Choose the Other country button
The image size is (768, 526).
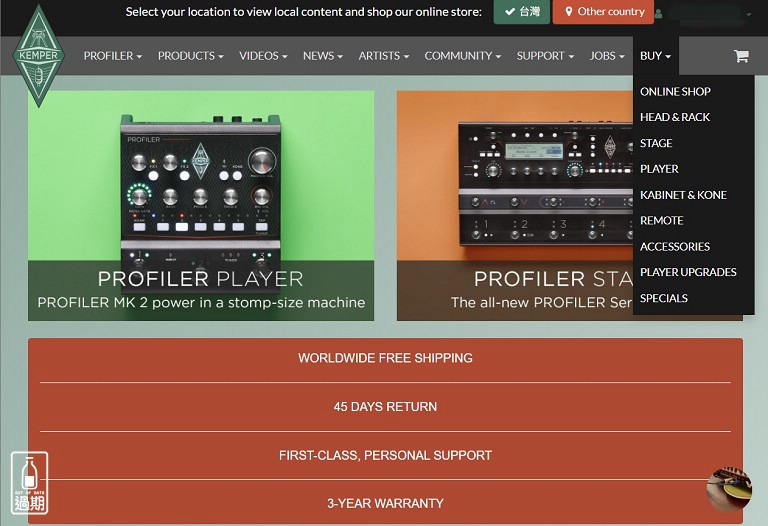pos(603,12)
